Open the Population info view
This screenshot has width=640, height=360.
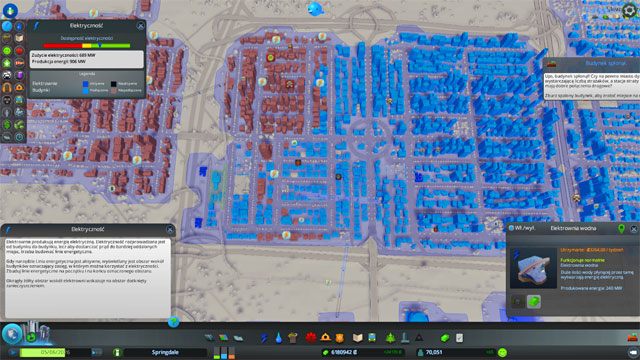(x=7, y=112)
